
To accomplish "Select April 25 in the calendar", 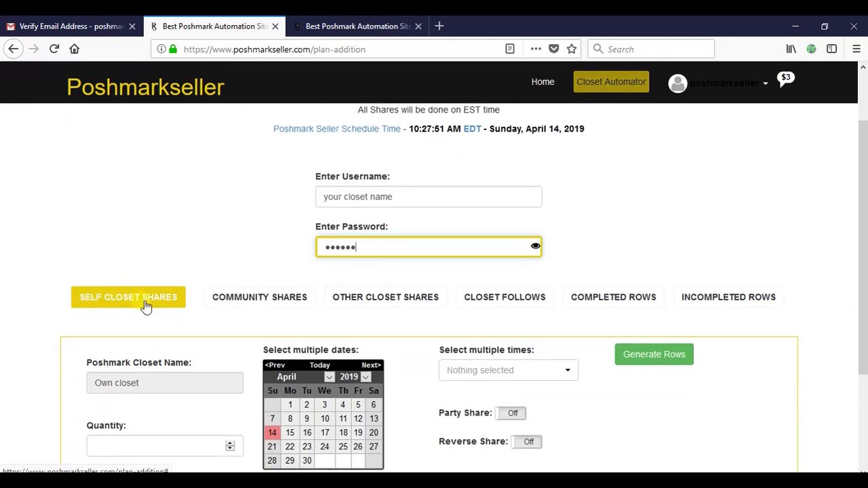I will tap(343, 447).
